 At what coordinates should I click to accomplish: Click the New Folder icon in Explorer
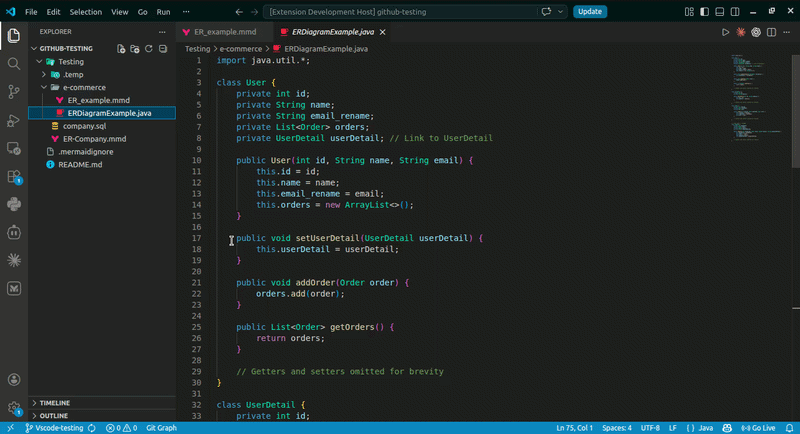[135, 49]
